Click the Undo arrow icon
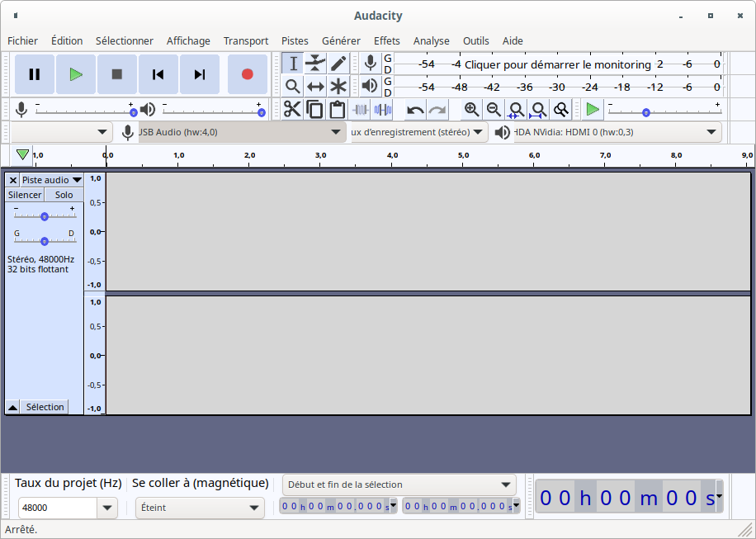The width and height of the screenshot is (756, 539). pyautogui.click(x=415, y=110)
